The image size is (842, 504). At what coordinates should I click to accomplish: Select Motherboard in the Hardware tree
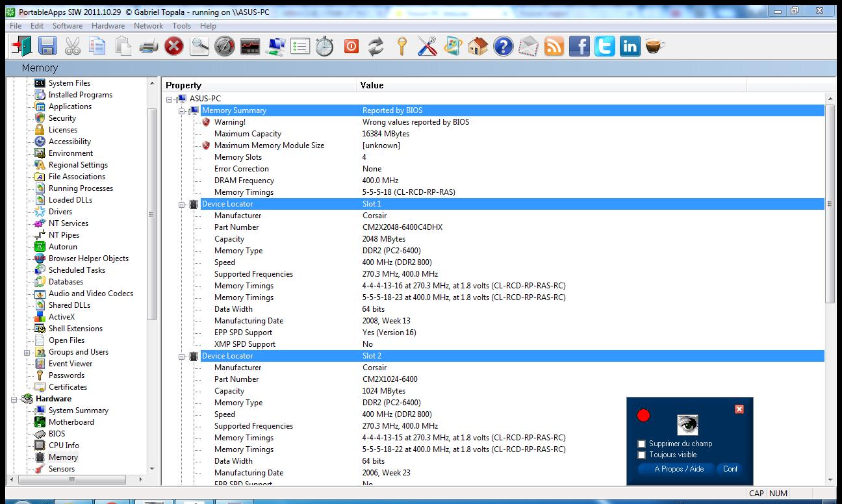coord(71,422)
